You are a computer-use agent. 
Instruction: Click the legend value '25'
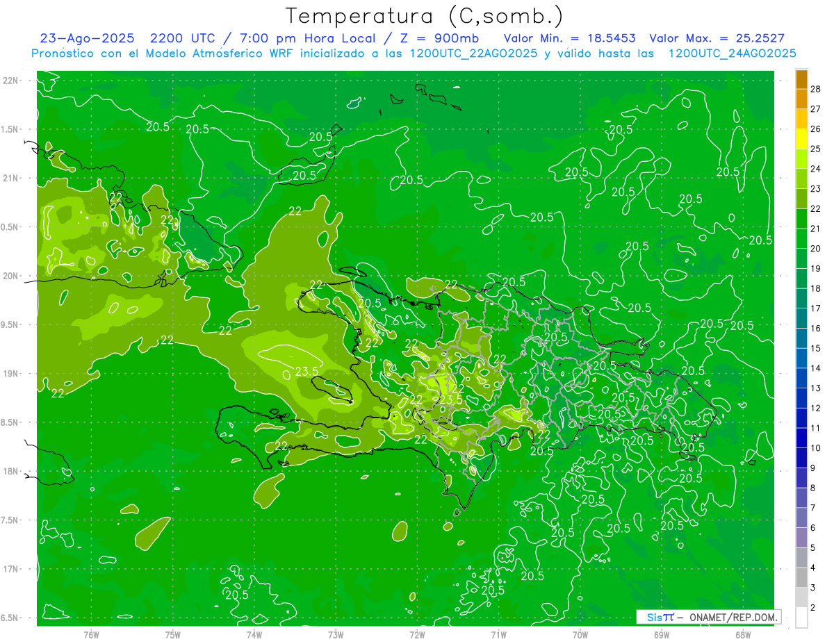click(816, 149)
